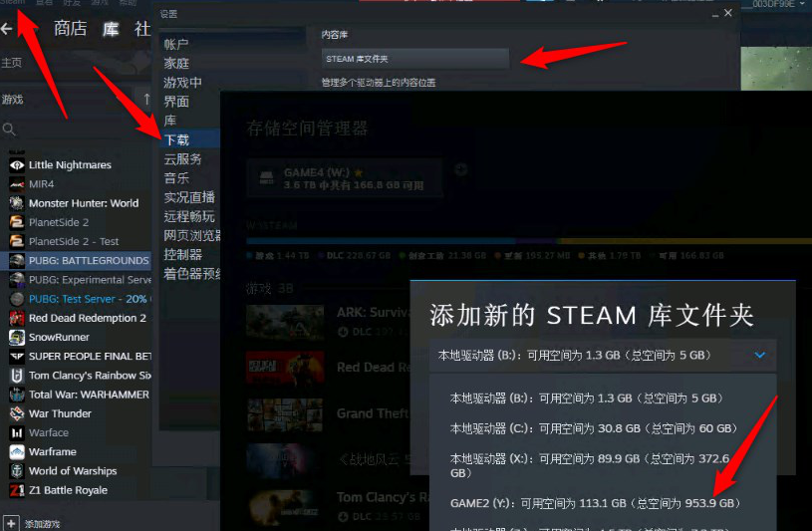Click the 添加游戏 add game link

click(x=43, y=524)
